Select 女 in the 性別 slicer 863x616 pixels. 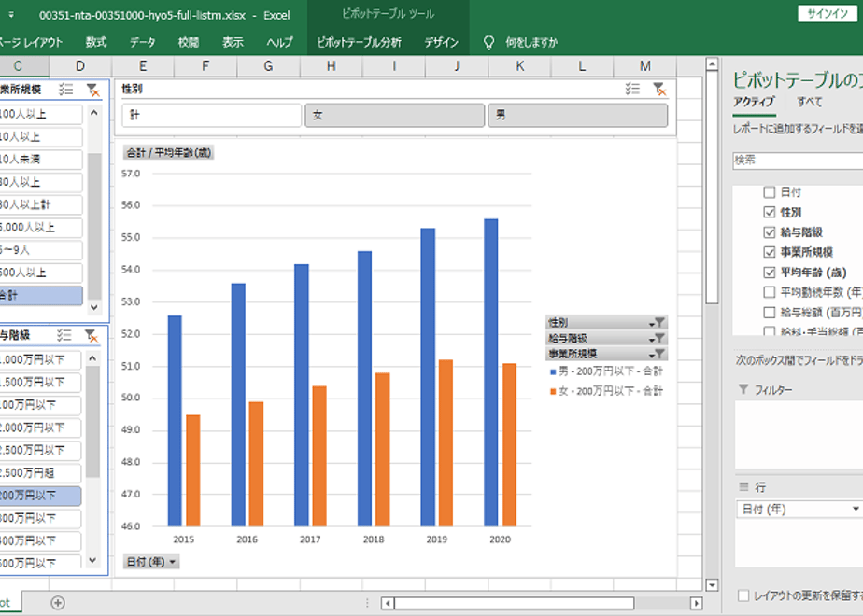tap(395, 115)
